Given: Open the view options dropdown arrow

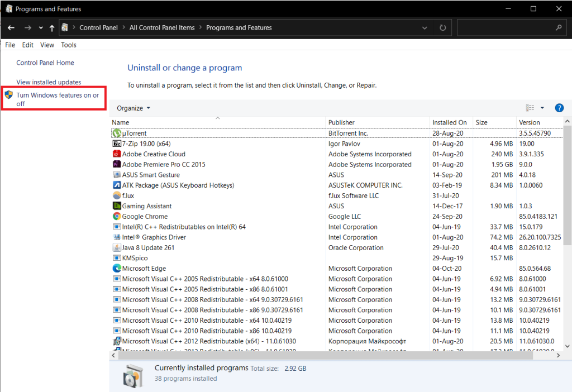Looking at the screenshot, I should coord(542,108).
